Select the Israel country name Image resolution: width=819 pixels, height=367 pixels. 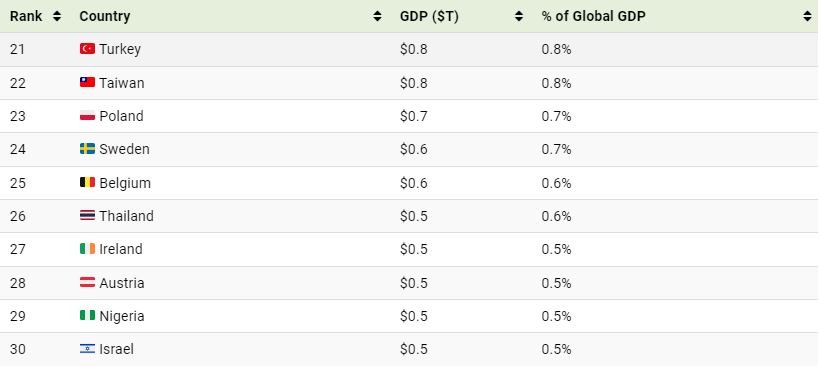pos(116,349)
